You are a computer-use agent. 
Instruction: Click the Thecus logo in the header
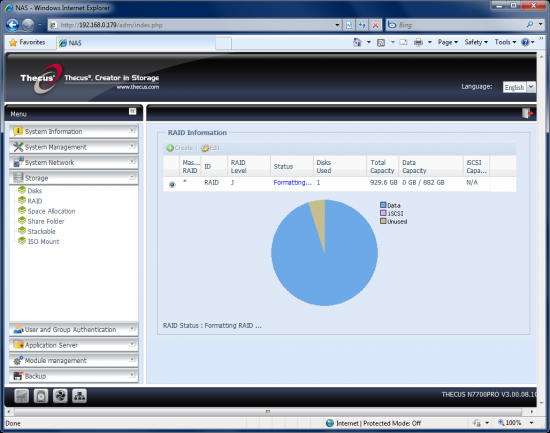coord(40,79)
